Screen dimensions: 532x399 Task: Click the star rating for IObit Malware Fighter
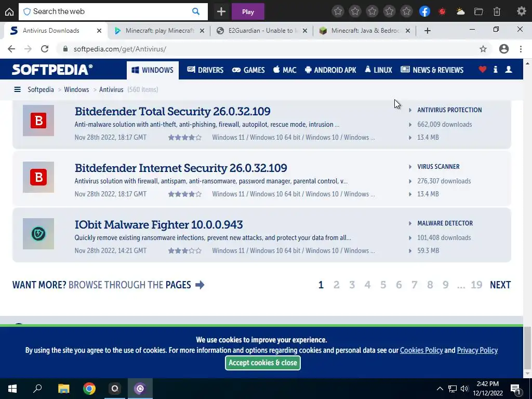pyautogui.click(x=185, y=251)
